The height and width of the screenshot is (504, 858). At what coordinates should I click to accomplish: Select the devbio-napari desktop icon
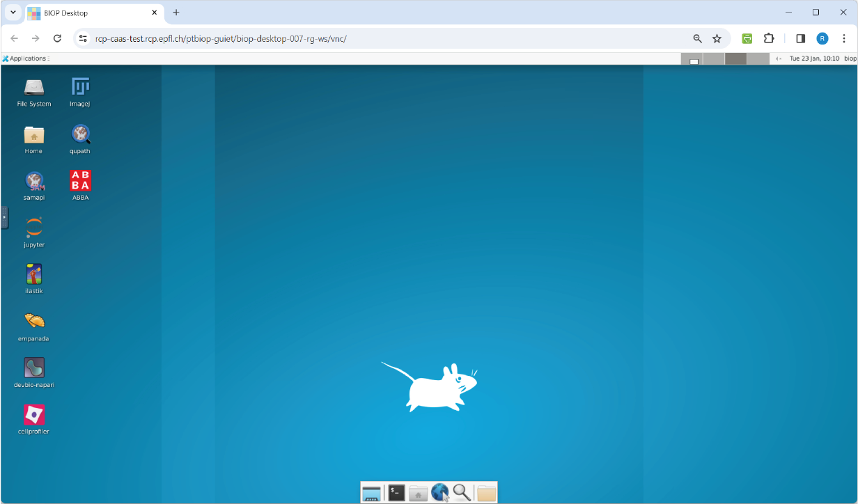pyautogui.click(x=34, y=368)
